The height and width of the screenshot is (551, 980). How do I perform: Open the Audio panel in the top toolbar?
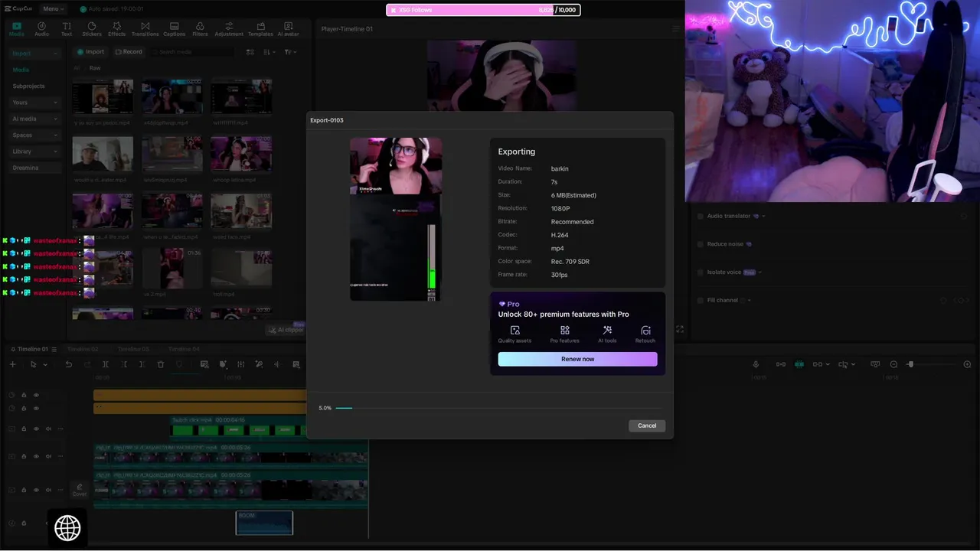41,29
